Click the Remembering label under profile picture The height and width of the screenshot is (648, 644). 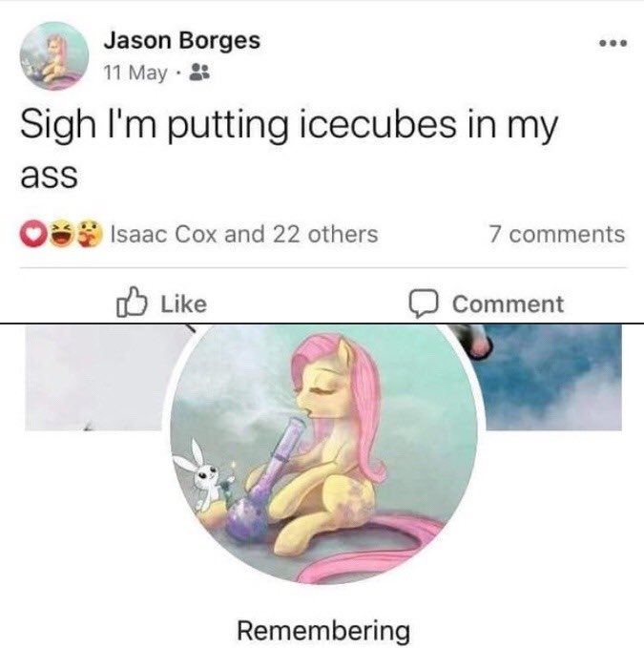click(323, 630)
